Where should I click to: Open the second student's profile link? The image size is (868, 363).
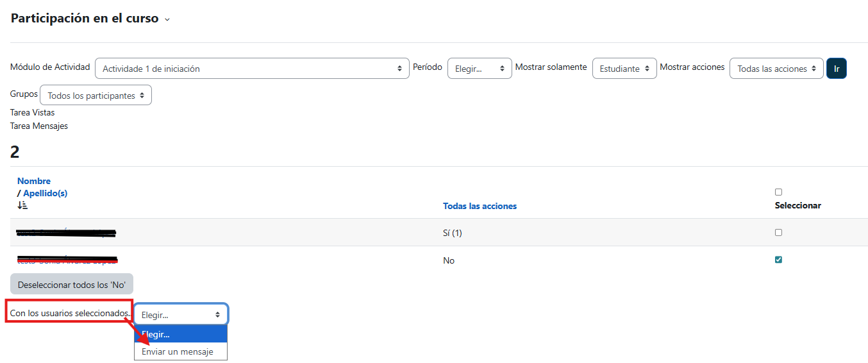pos(67,260)
